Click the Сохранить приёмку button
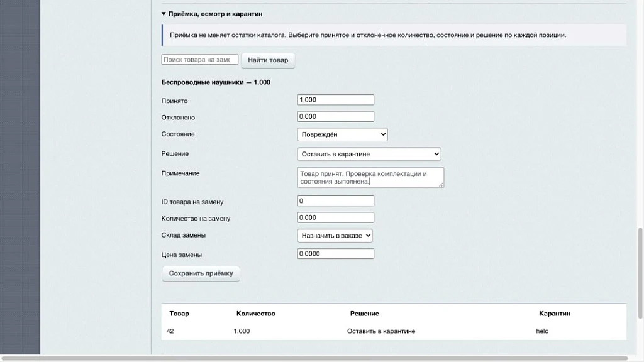This screenshot has width=644, height=362. point(201,273)
